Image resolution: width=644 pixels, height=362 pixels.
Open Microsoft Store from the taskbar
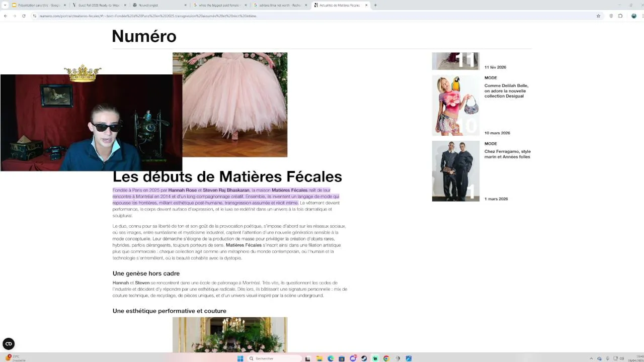tap(342, 358)
